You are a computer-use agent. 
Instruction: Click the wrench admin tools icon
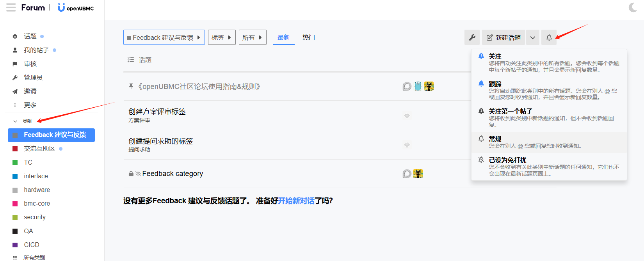[472, 37]
